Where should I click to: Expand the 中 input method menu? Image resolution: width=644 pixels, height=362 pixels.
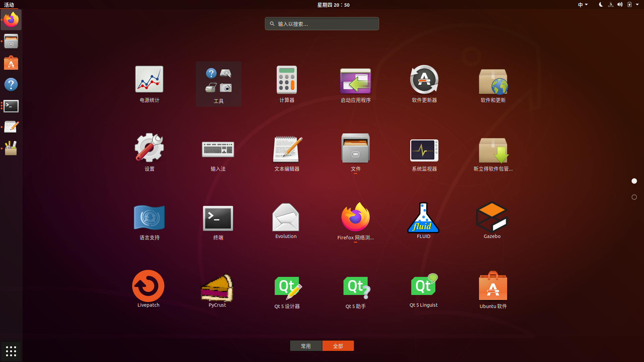pyautogui.click(x=583, y=5)
